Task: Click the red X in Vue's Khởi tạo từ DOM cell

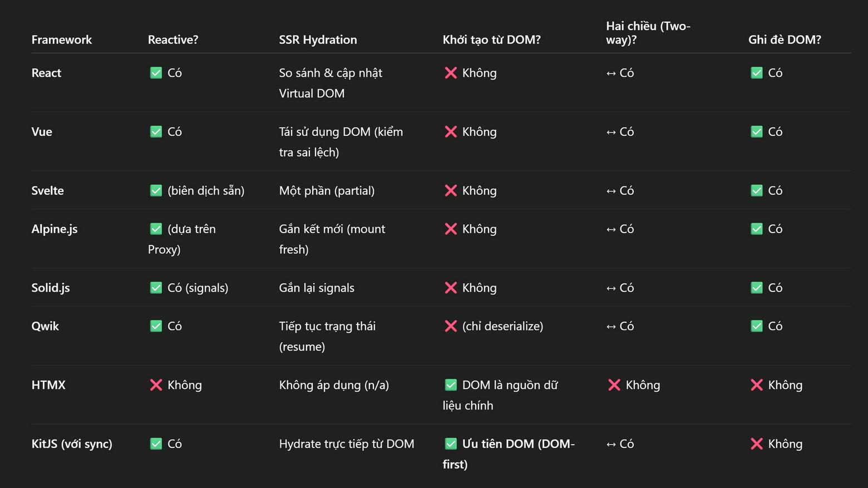Action: 451,132
